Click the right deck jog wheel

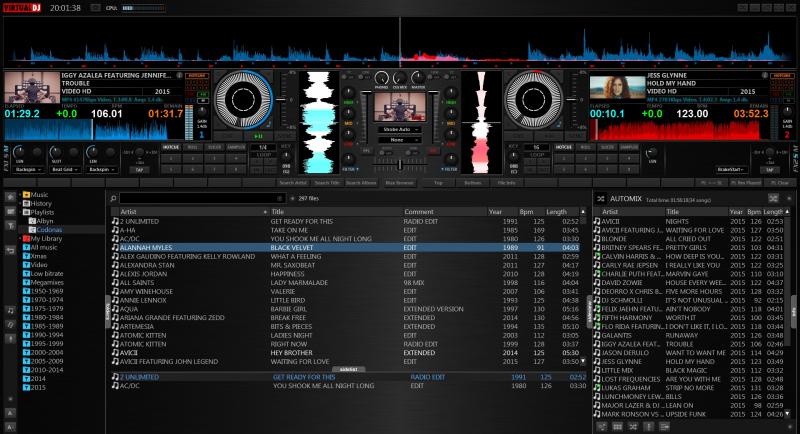[x=533, y=100]
